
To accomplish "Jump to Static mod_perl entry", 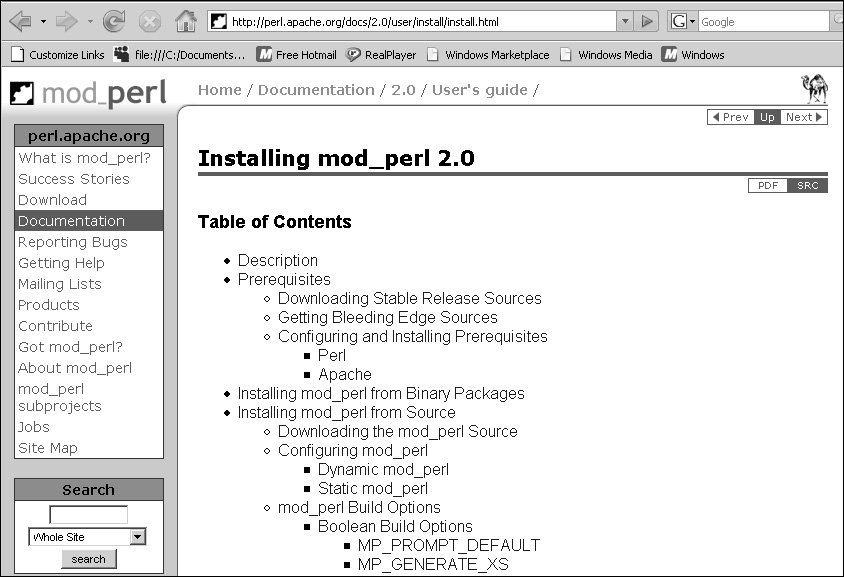I will pyautogui.click(x=373, y=488).
